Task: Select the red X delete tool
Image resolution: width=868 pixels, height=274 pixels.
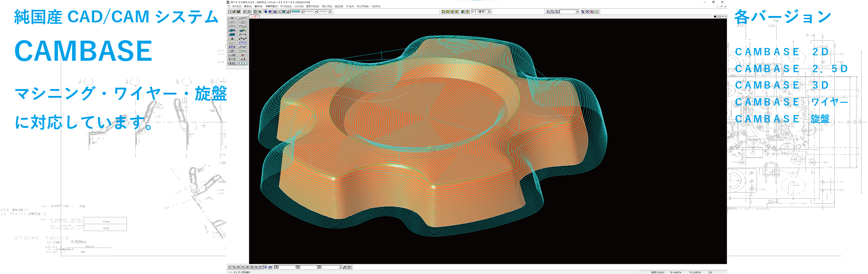Action: 243,55
